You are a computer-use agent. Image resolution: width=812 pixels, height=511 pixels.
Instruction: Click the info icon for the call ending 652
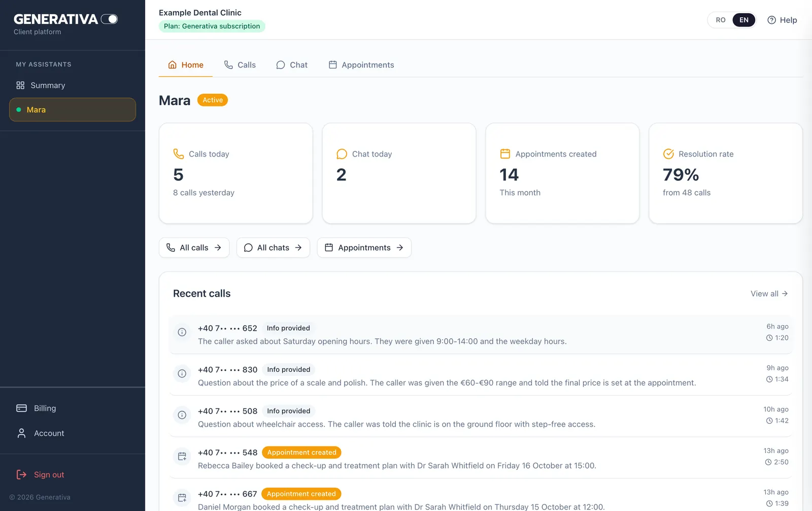(182, 332)
